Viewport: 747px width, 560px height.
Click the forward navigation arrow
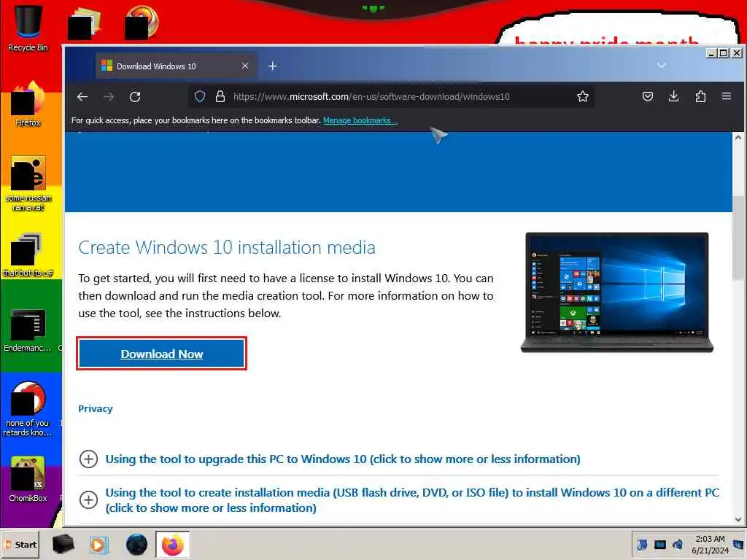(109, 97)
